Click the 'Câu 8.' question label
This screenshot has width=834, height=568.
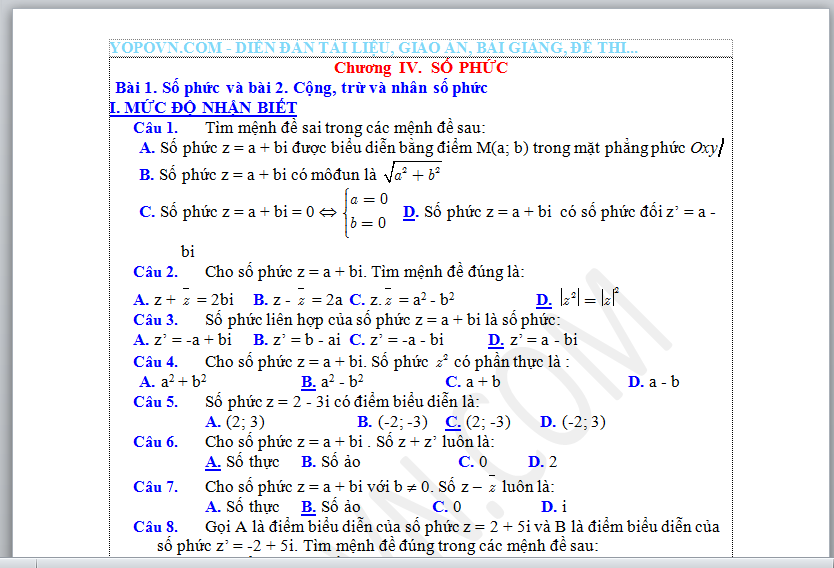tap(155, 526)
